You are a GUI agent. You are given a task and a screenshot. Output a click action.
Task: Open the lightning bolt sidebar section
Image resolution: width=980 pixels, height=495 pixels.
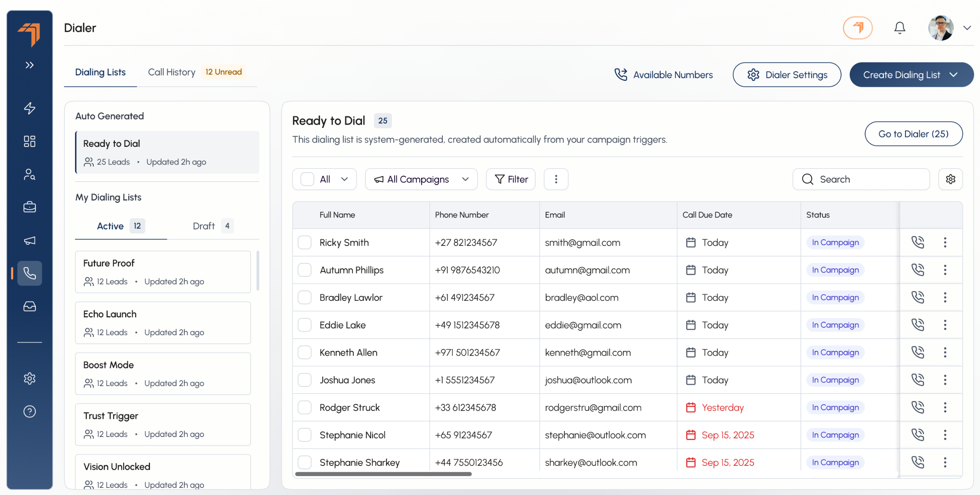tap(30, 108)
